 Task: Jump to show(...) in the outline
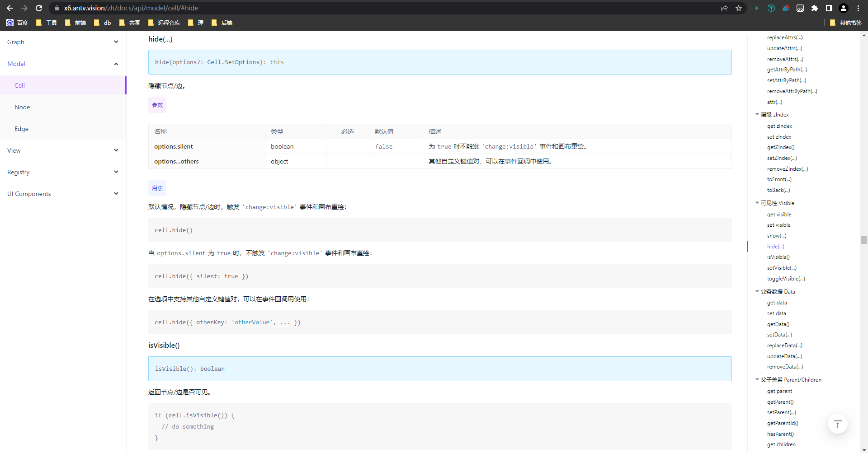[777, 236]
